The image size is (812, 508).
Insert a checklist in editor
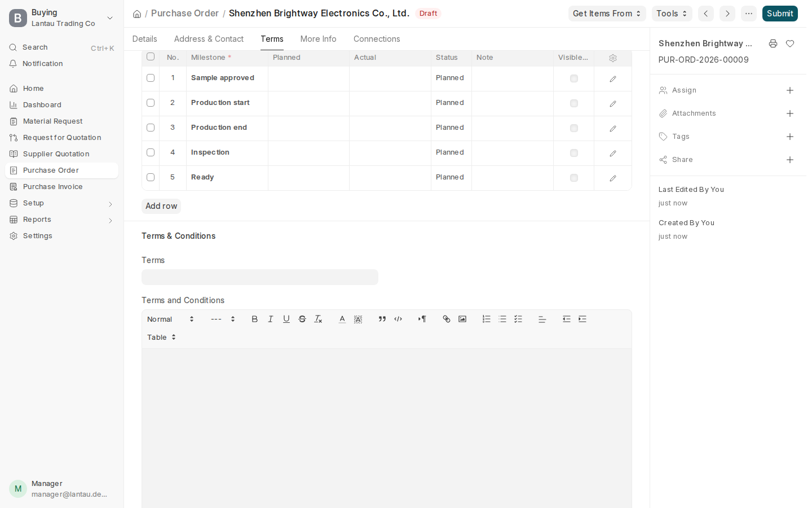pyautogui.click(x=518, y=319)
